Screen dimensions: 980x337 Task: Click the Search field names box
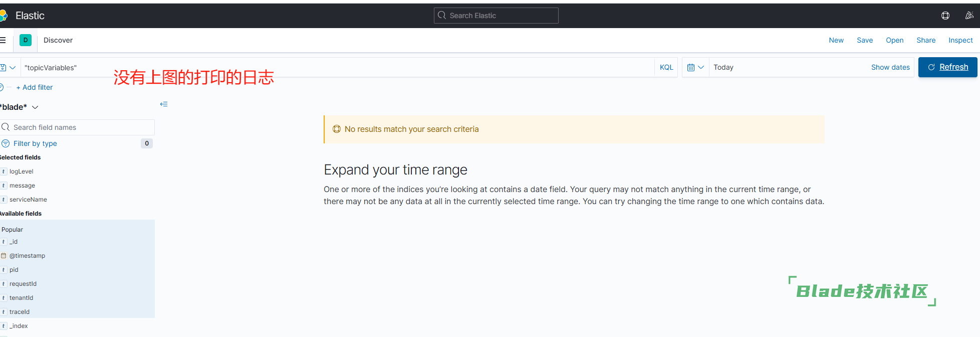(77, 127)
